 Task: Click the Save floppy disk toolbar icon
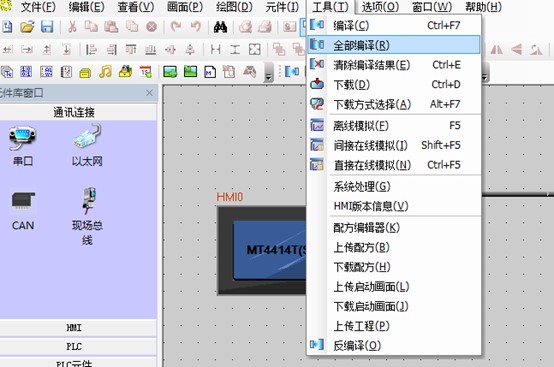[47, 27]
